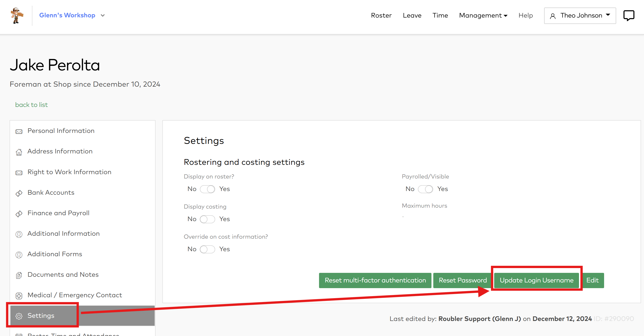
Task: Click the Personal Information envelope icon
Action: point(19,131)
